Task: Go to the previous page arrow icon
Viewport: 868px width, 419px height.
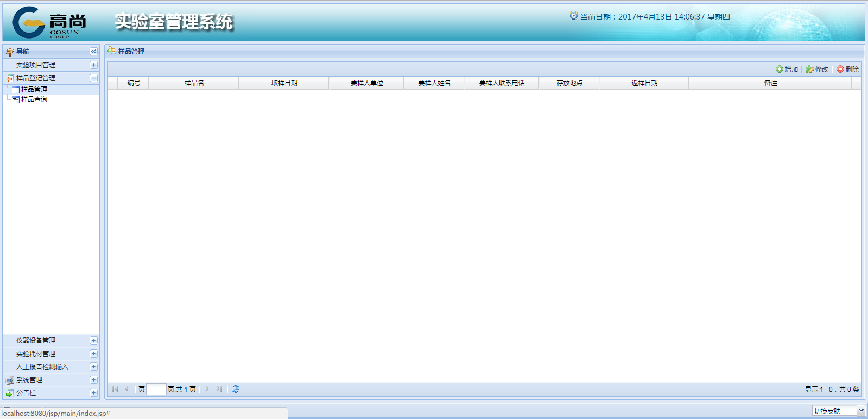Action: tap(127, 389)
